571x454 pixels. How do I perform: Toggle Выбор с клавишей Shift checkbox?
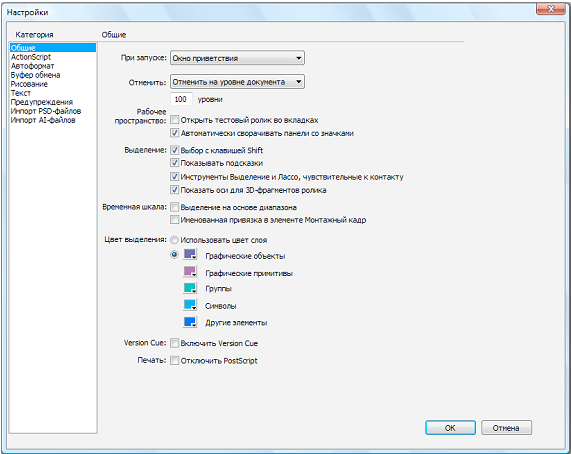174,150
